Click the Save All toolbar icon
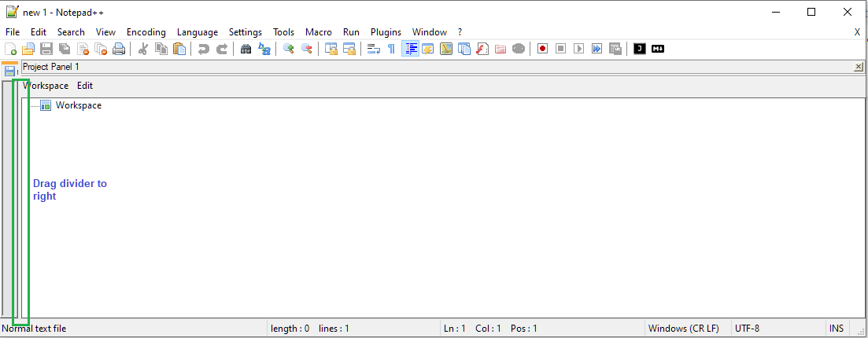The width and height of the screenshot is (868, 338). coord(65,49)
